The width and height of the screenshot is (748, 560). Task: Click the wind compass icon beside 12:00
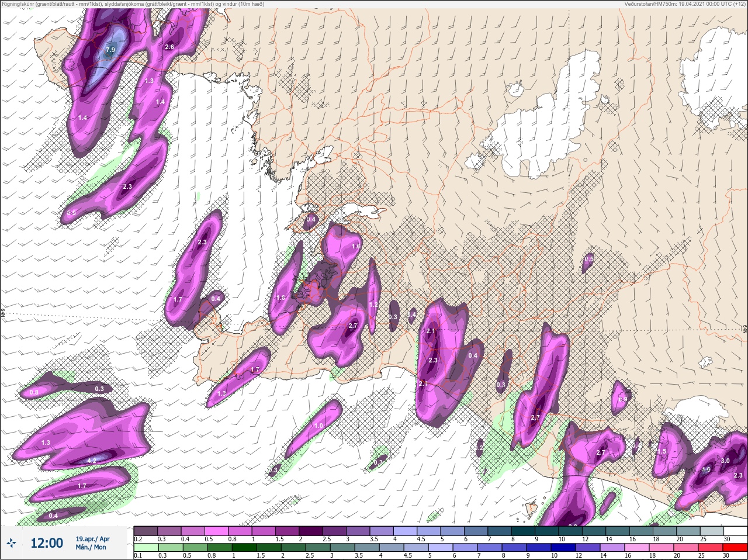pos(12,544)
